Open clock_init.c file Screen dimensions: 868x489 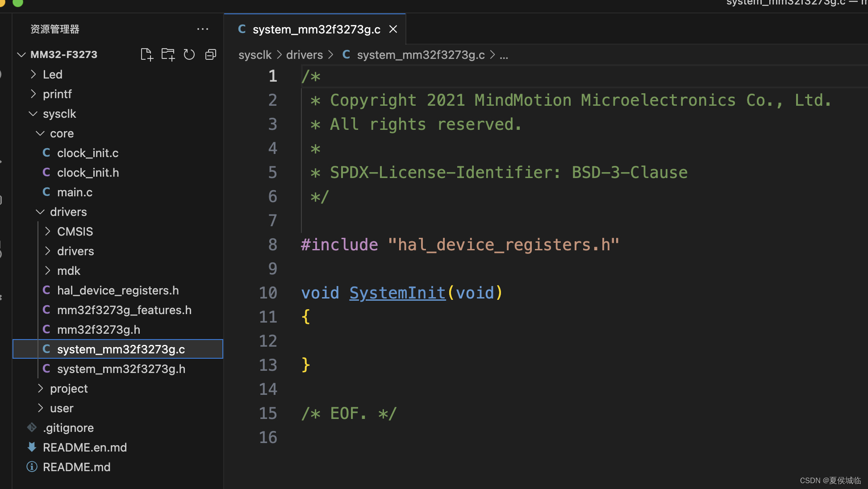tap(118, 153)
